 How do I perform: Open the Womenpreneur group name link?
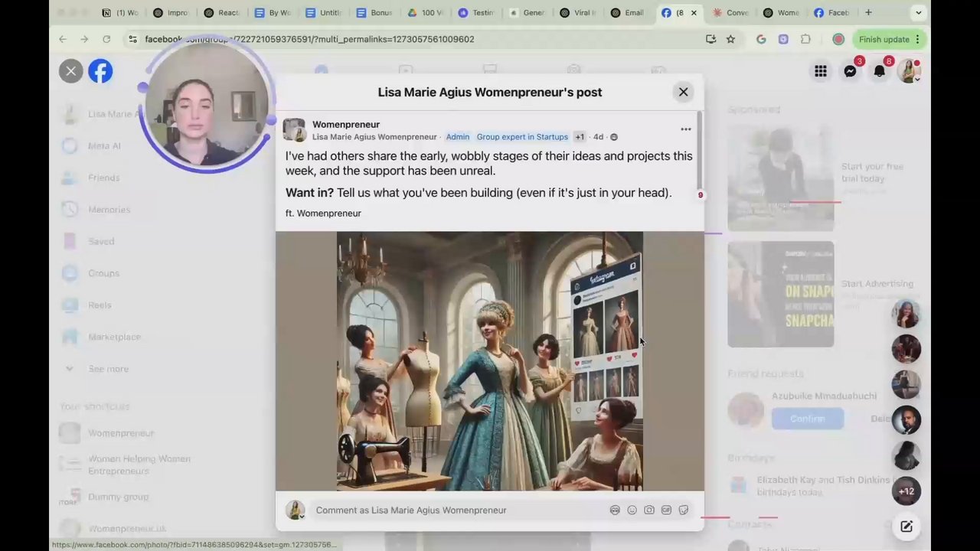pos(345,124)
